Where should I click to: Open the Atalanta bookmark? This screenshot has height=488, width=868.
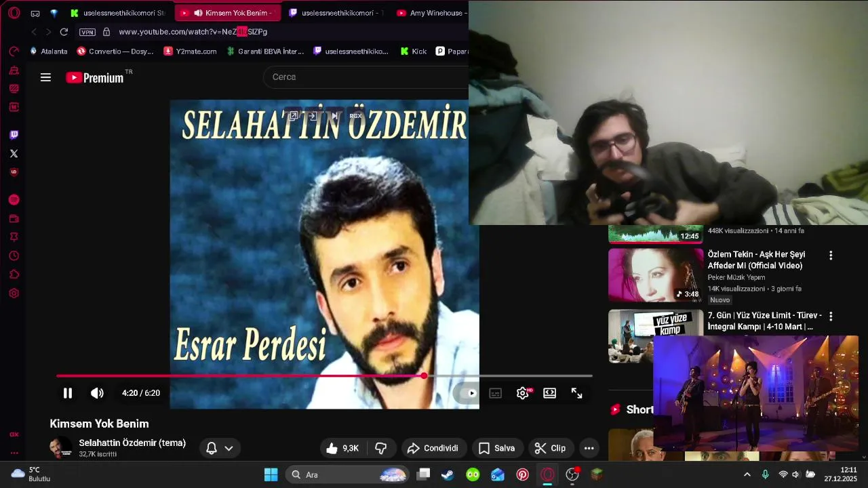click(x=49, y=52)
